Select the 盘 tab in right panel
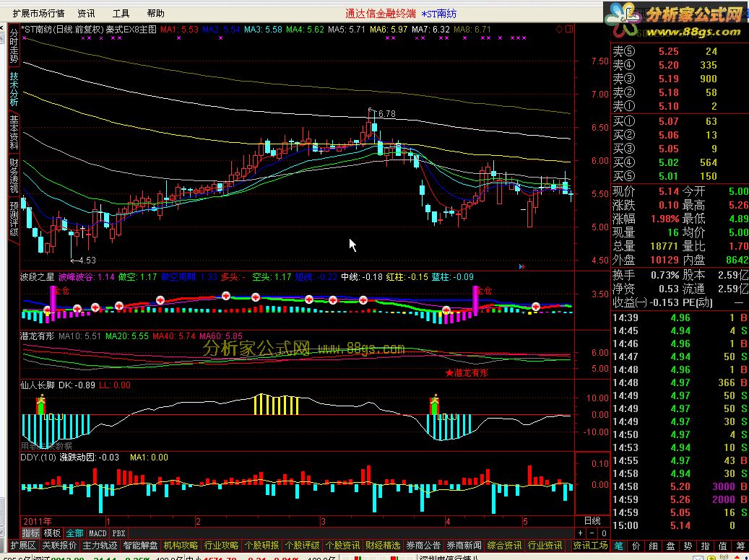 coord(671,546)
